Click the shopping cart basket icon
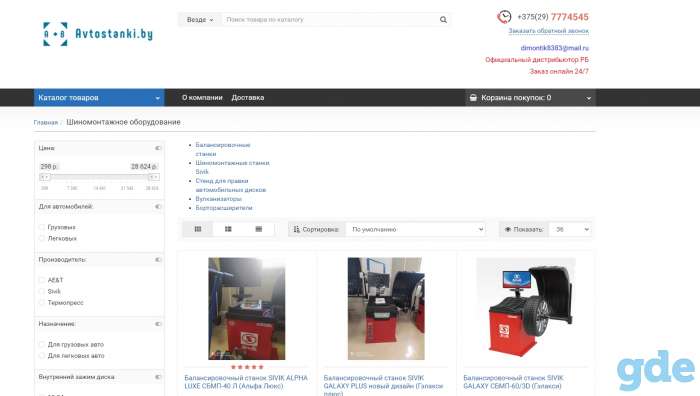700x396 pixels. (473, 97)
